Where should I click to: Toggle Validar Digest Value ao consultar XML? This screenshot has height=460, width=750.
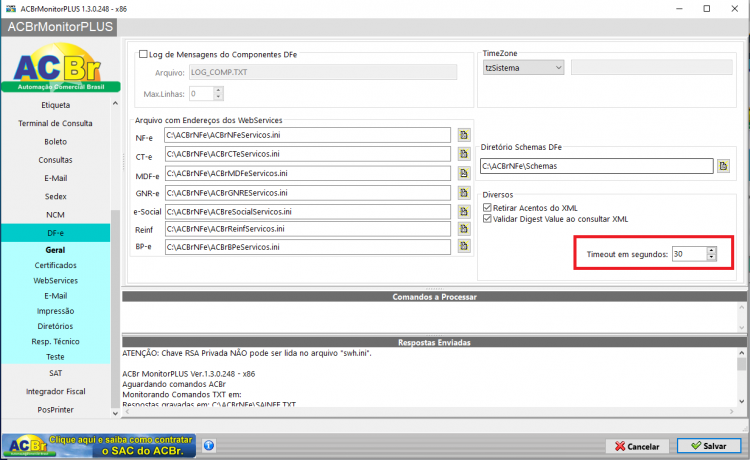coord(487,219)
